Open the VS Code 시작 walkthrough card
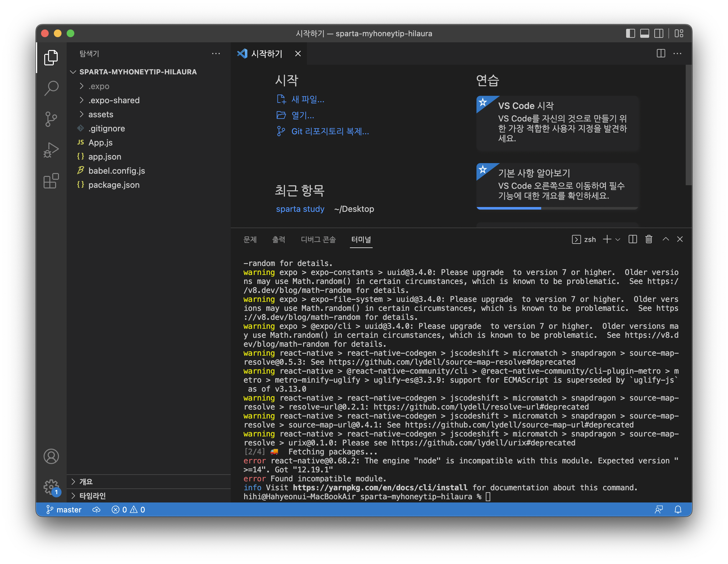Screen dimensions: 728x564 tap(557, 123)
